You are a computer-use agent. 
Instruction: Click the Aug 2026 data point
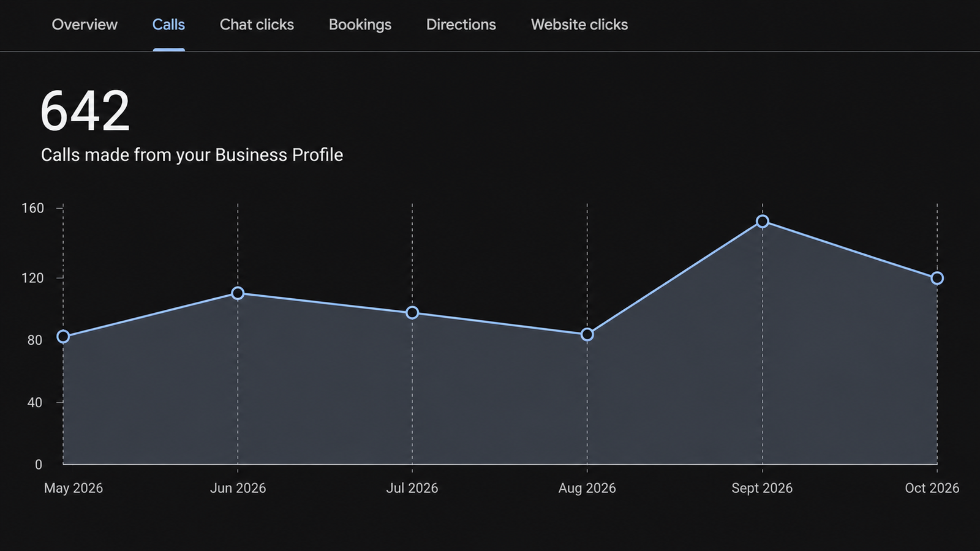pos(587,334)
